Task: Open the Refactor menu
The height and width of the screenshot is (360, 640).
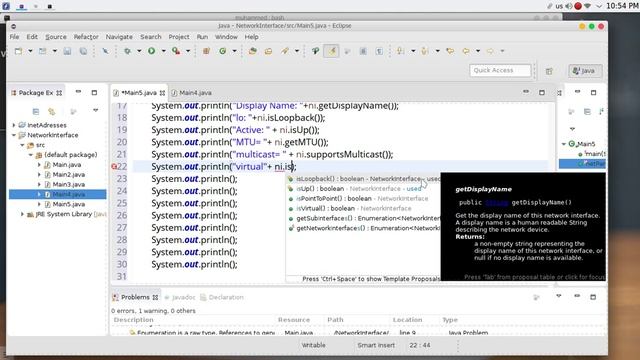Action: point(86,37)
